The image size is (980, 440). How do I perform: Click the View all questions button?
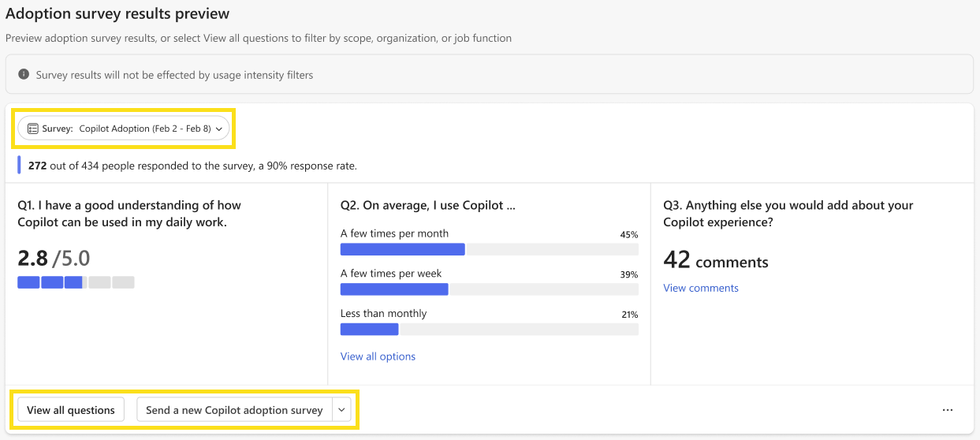71,410
